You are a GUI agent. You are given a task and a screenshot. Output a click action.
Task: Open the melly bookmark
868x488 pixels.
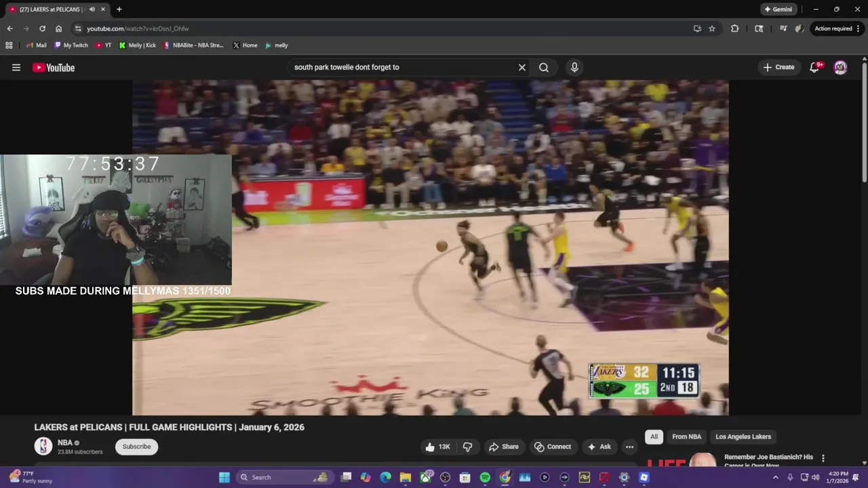pos(277,45)
